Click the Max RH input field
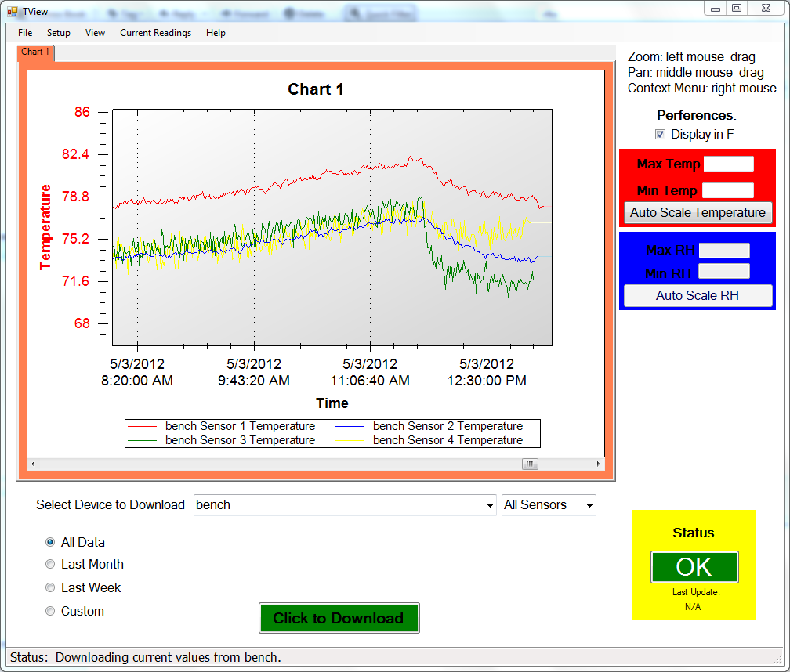 pos(724,250)
